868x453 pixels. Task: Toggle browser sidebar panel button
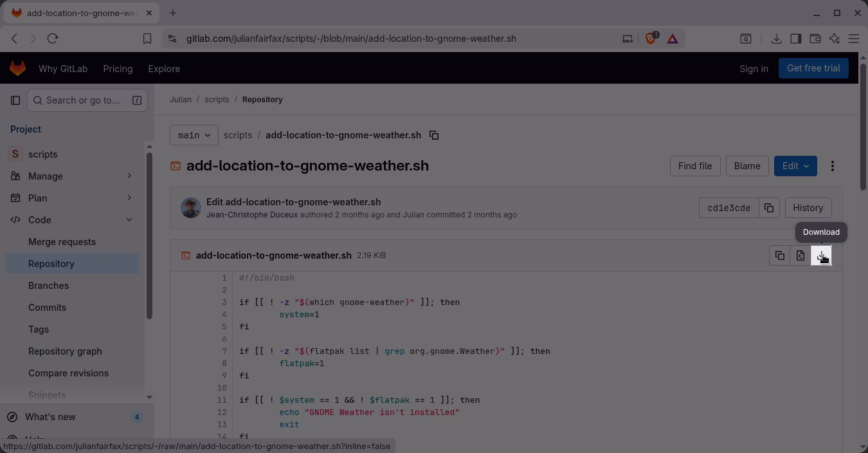(x=795, y=39)
